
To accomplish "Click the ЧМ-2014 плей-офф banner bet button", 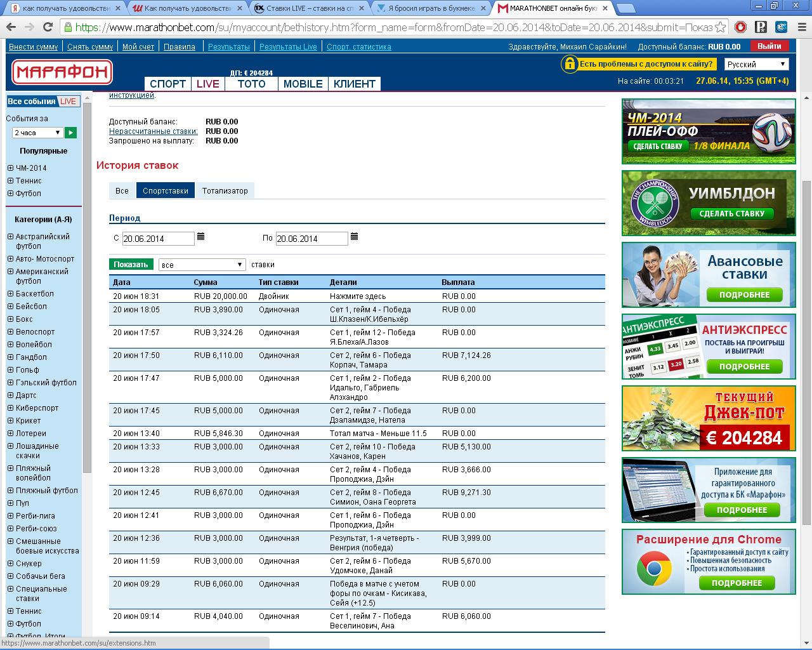I will pos(658,147).
